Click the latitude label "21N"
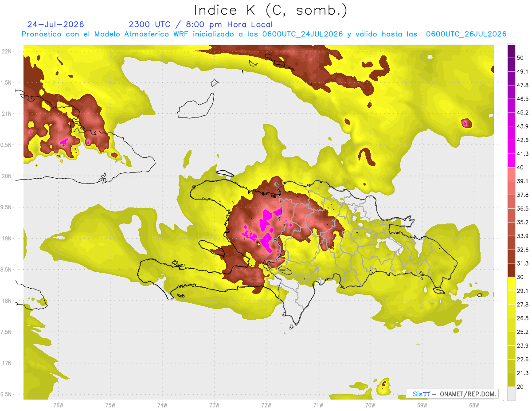Viewport: 532px width, 411px height. [x=7, y=114]
